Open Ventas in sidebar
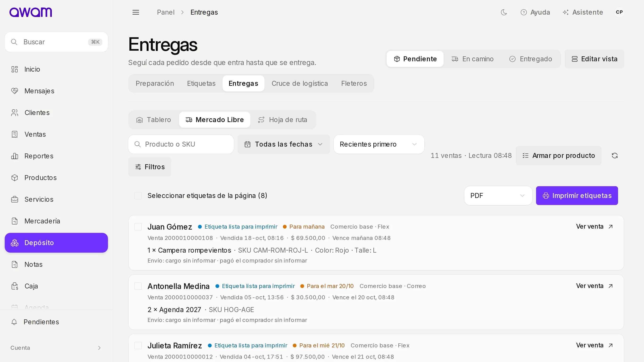 coord(56,134)
